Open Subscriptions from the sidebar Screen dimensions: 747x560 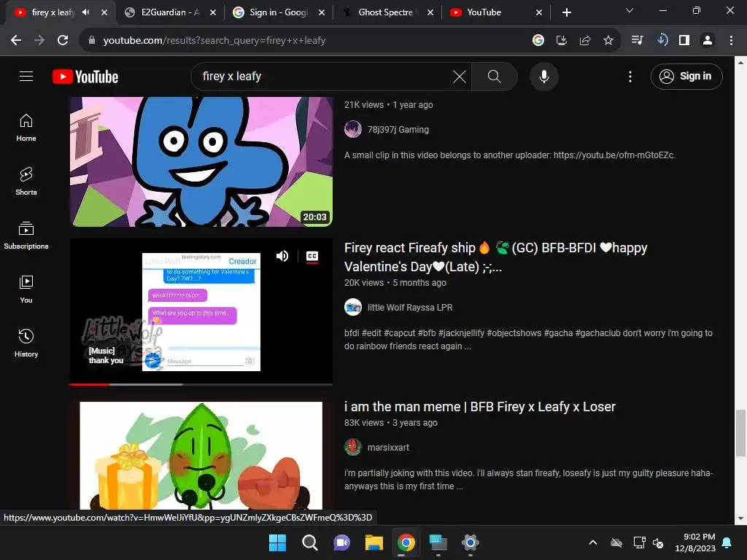click(x=26, y=236)
